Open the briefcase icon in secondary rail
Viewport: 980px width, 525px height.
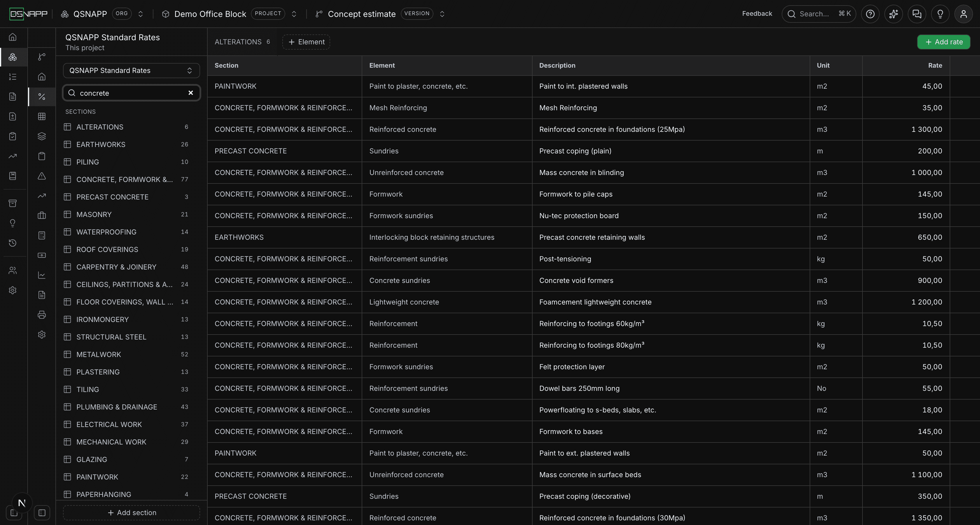tap(42, 215)
